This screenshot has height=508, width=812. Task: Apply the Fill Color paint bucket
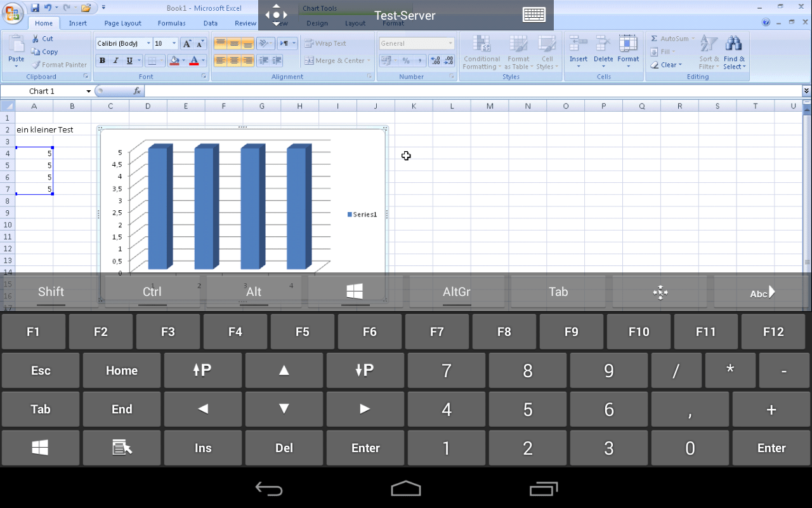(174, 61)
